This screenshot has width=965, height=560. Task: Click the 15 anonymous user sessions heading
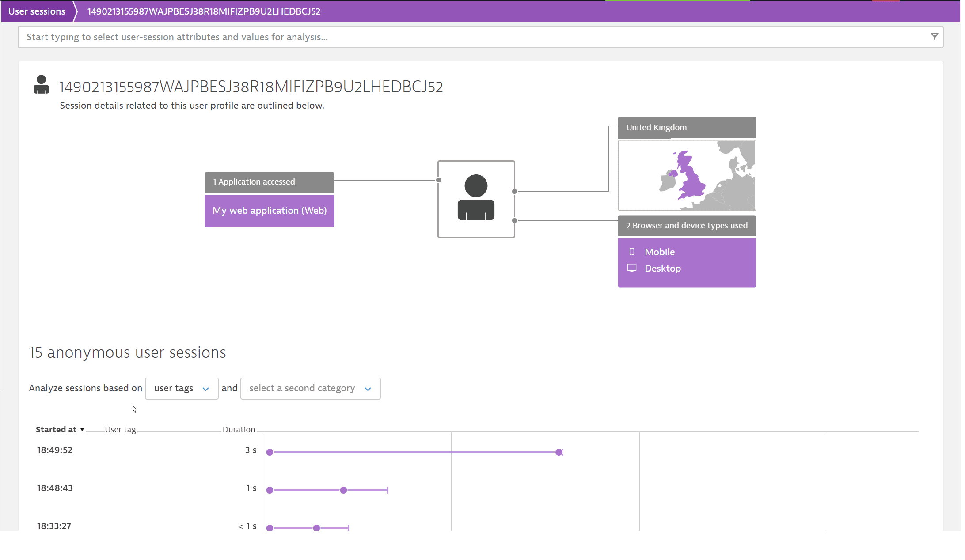[127, 352]
